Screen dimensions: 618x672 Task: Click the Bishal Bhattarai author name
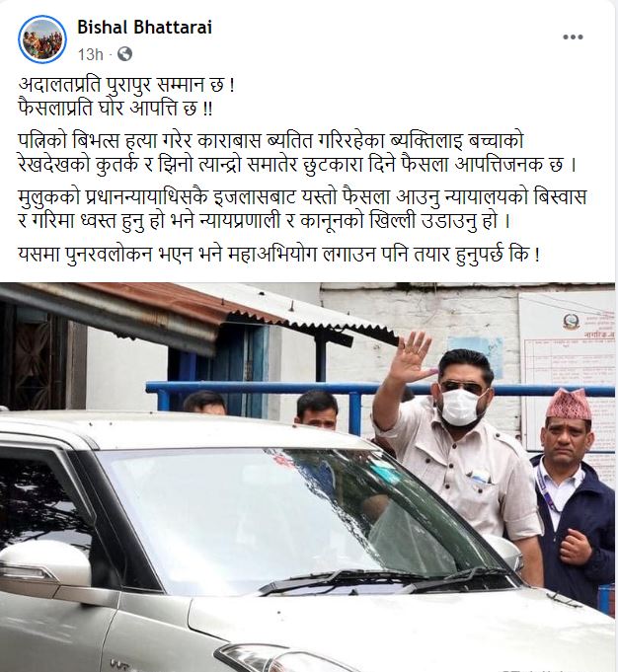(144, 28)
